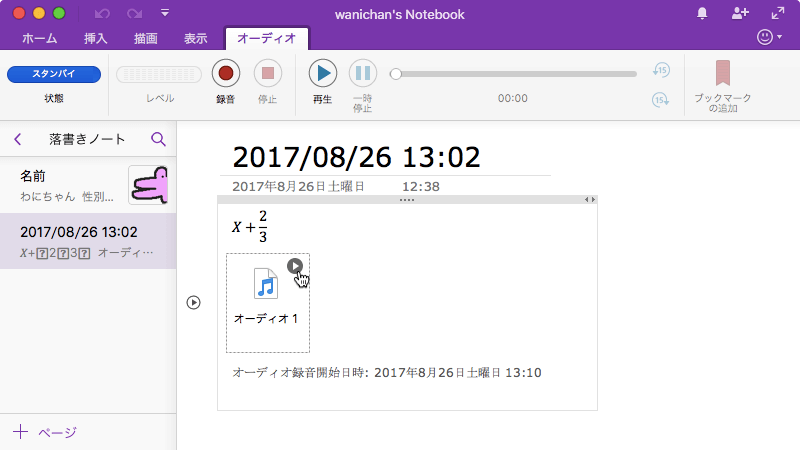Enter full screen with the expand arrows
Screen dimensions: 800x450
[x=778, y=13]
